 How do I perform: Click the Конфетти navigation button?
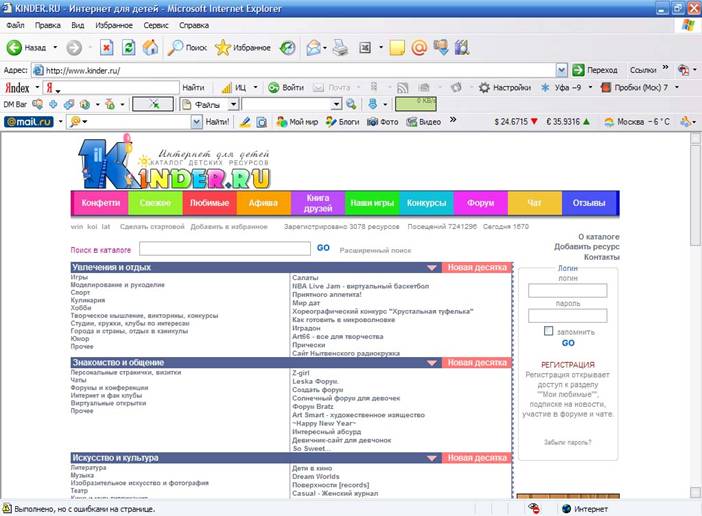pos(99,203)
